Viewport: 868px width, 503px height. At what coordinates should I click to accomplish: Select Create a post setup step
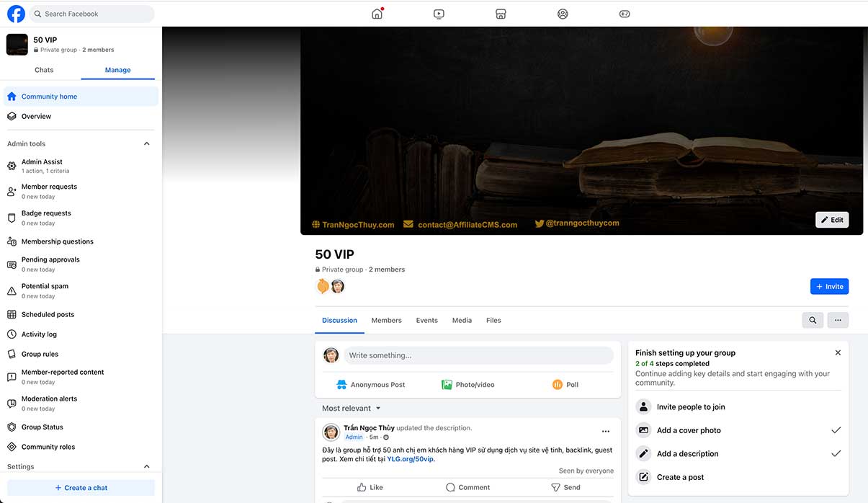[738, 477]
